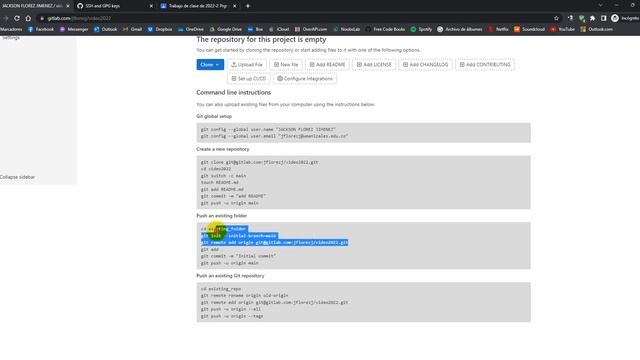The image size is (640, 360).
Task: Open the Settings sidebar item
Action: (11, 38)
